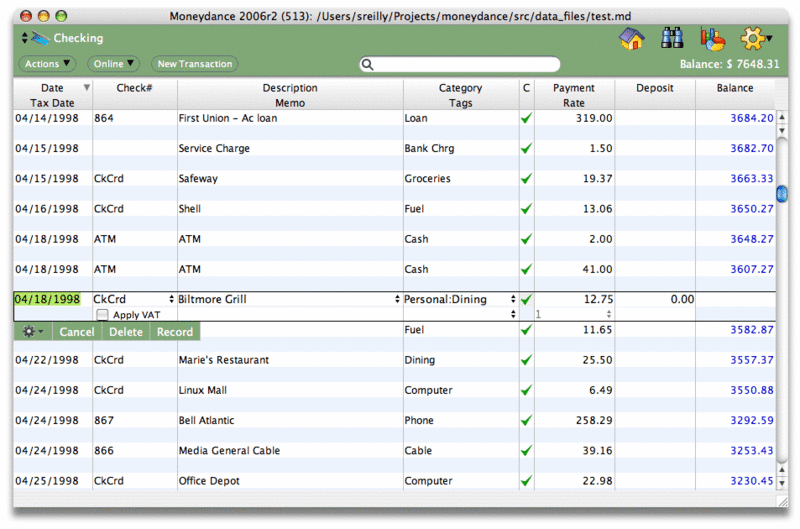The image size is (800, 529).
Task: Click the window resize grip corner
Action: coord(782,501)
